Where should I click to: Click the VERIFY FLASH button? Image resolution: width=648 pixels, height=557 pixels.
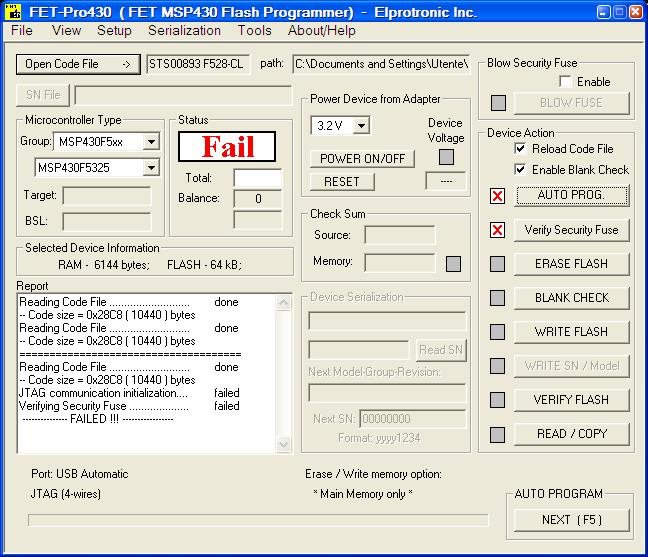[x=572, y=400]
